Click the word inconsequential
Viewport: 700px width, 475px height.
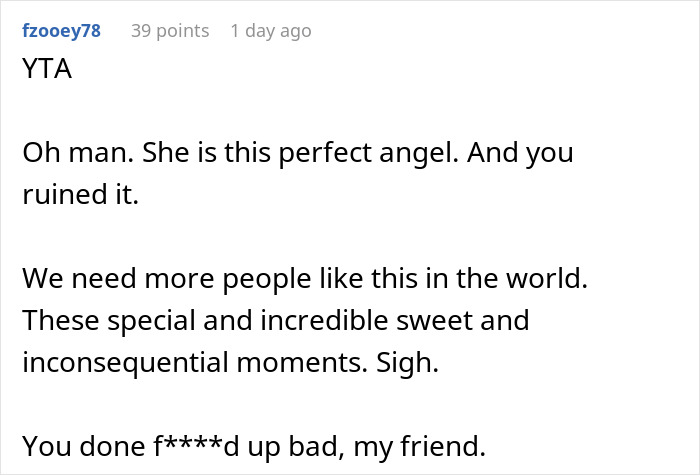[125, 362]
